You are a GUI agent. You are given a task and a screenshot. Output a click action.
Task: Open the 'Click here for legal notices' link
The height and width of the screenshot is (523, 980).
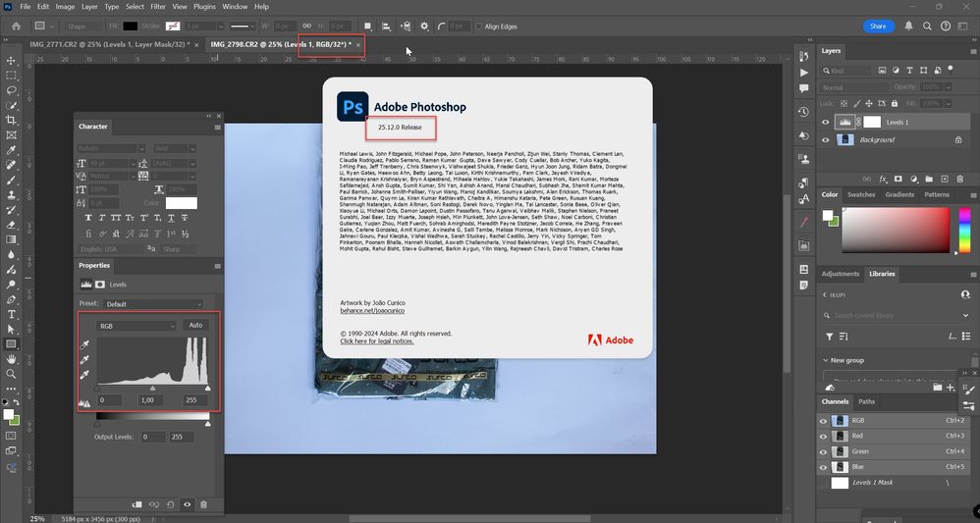(x=377, y=341)
